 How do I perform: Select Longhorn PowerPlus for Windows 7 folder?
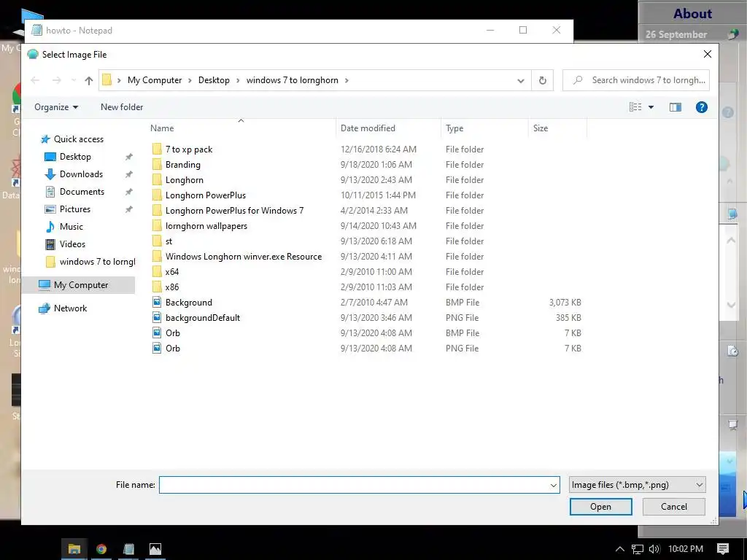click(234, 211)
